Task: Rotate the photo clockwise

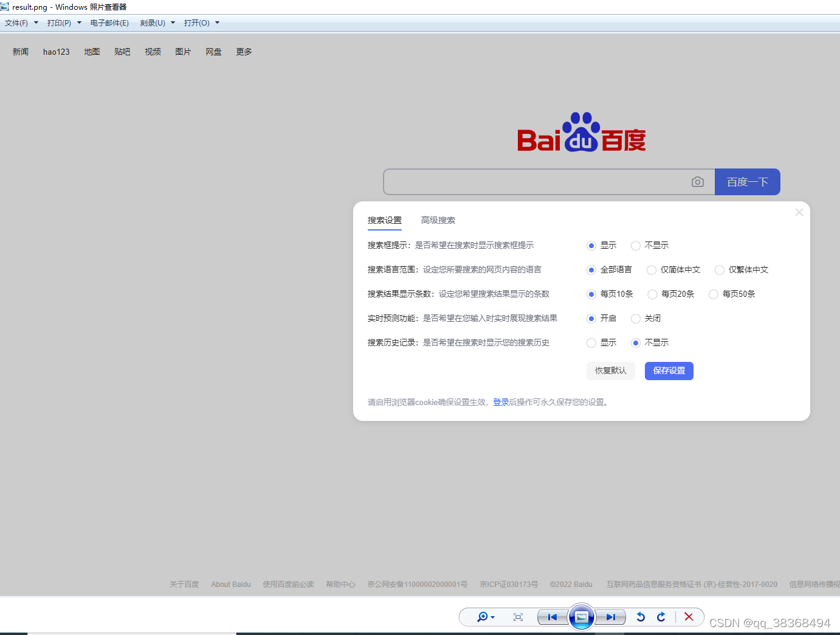Action: coord(661,617)
